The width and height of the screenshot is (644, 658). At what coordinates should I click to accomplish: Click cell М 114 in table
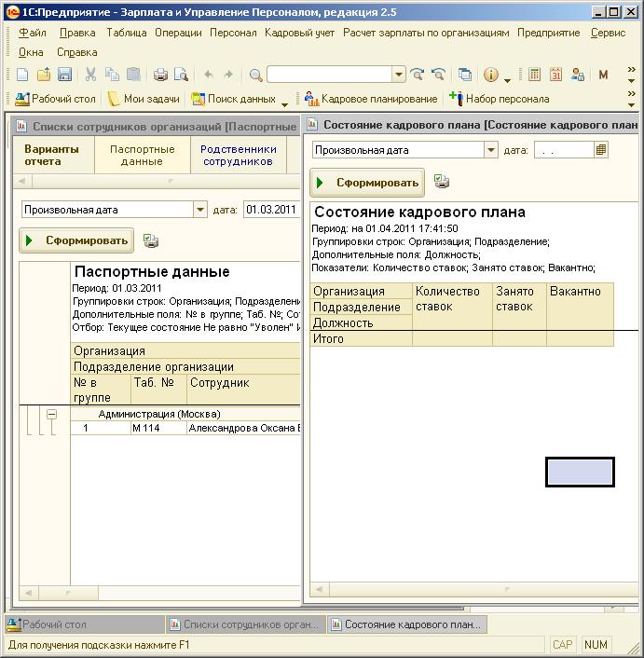tap(158, 428)
